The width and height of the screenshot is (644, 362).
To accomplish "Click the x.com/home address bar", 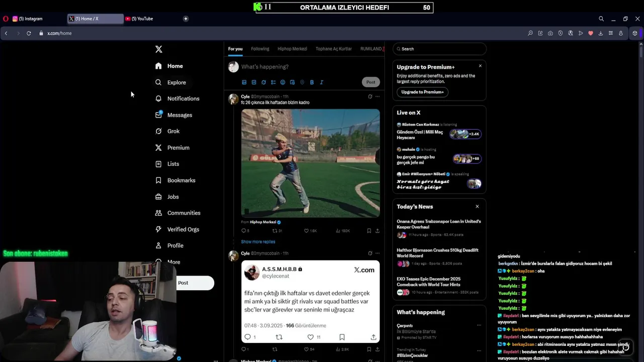I will tap(59, 33).
